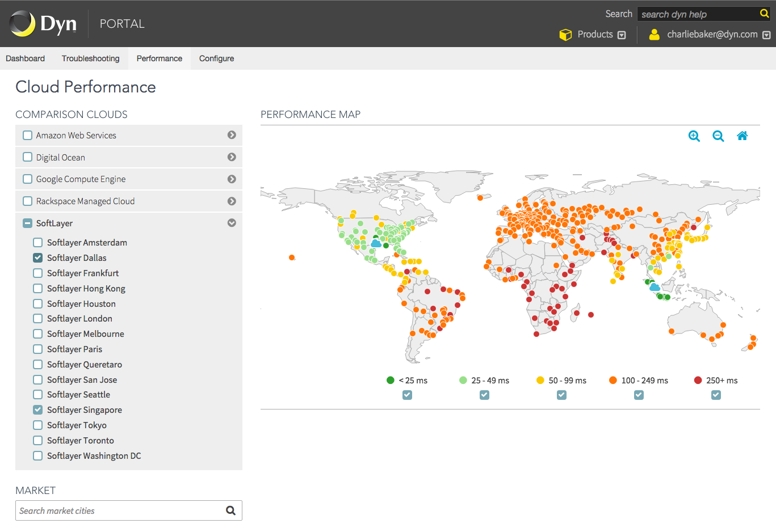The width and height of the screenshot is (776, 532).
Task: Click the blue cloud marker near Dallas
Action: click(x=376, y=243)
